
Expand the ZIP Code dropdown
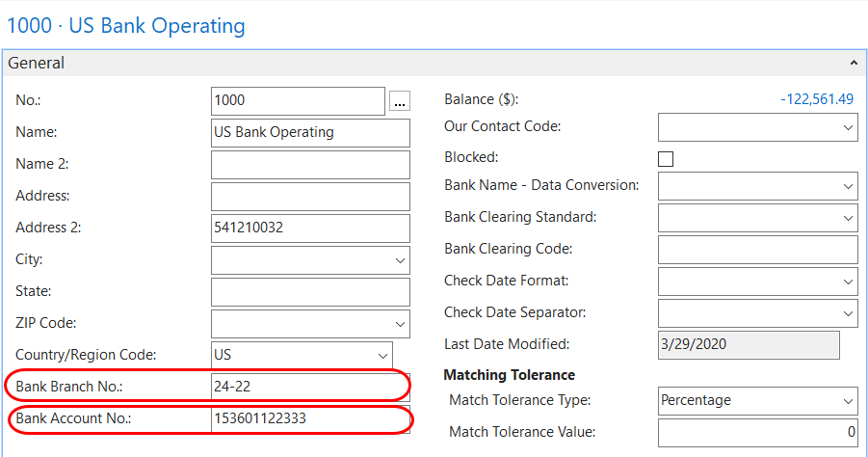point(400,324)
